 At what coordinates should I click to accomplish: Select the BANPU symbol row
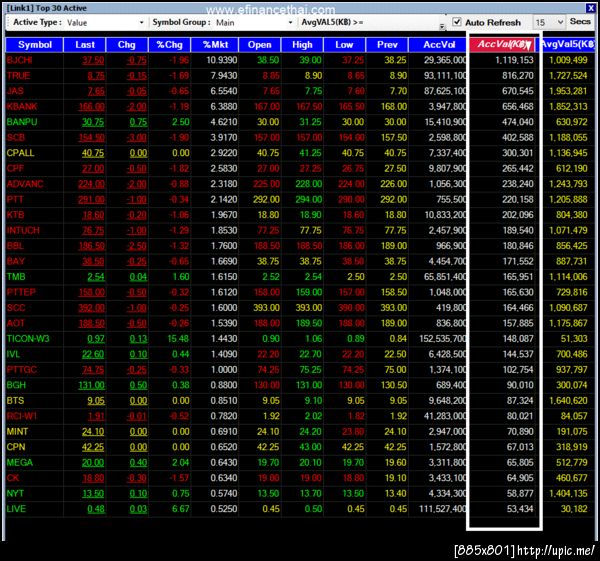click(300, 122)
